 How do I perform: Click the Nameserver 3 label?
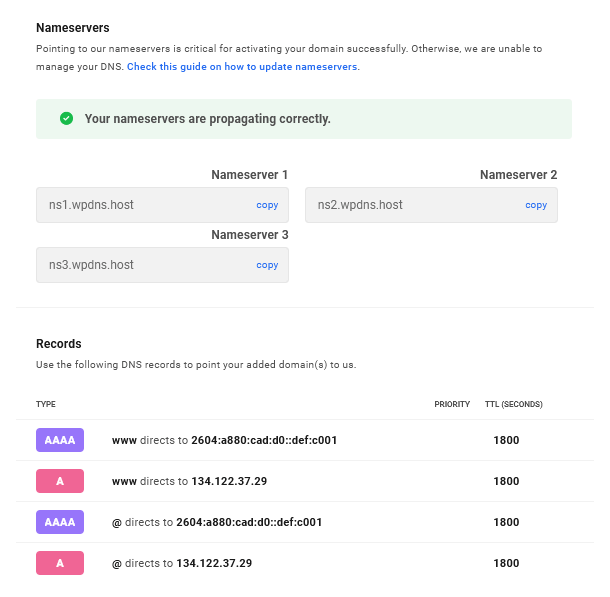249,235
